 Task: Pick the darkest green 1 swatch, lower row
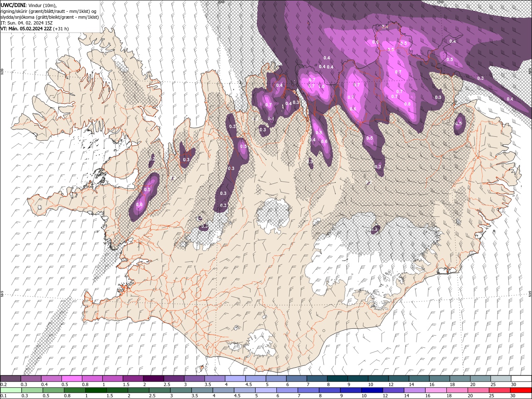pyautogui.click(x=96, y=390)
